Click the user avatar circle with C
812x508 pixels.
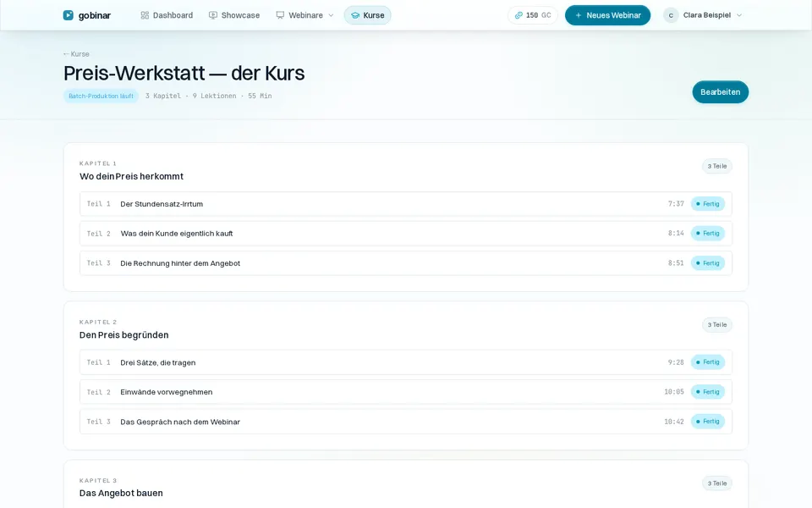click(x=671, y=15)
